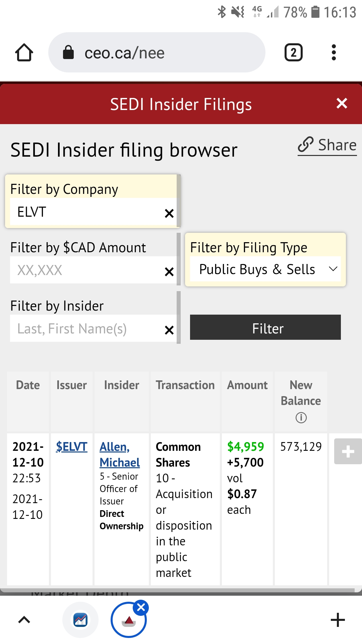
Task: Add a new item with bottom plus icon
Action: [338, 620]
